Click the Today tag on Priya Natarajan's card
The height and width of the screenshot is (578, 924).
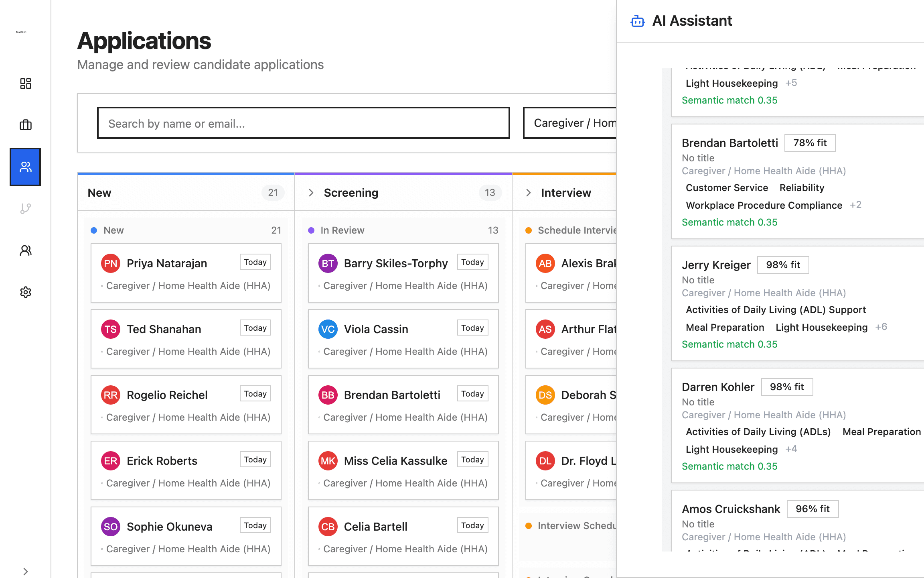pyautogui.click(x=255, y=262)
